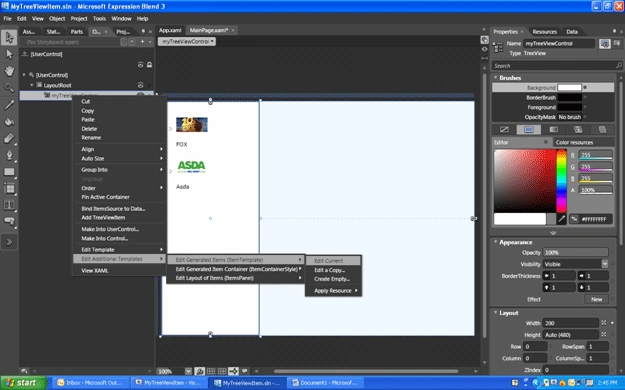Select the Brush Transform tool
625x390 pixels.
click(x=9, y=138)
